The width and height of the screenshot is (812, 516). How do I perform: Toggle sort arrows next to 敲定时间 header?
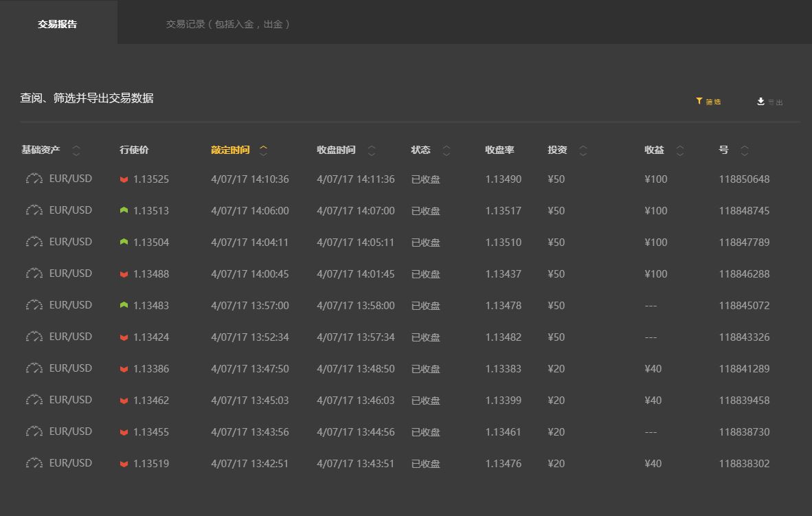coord(263,150)
